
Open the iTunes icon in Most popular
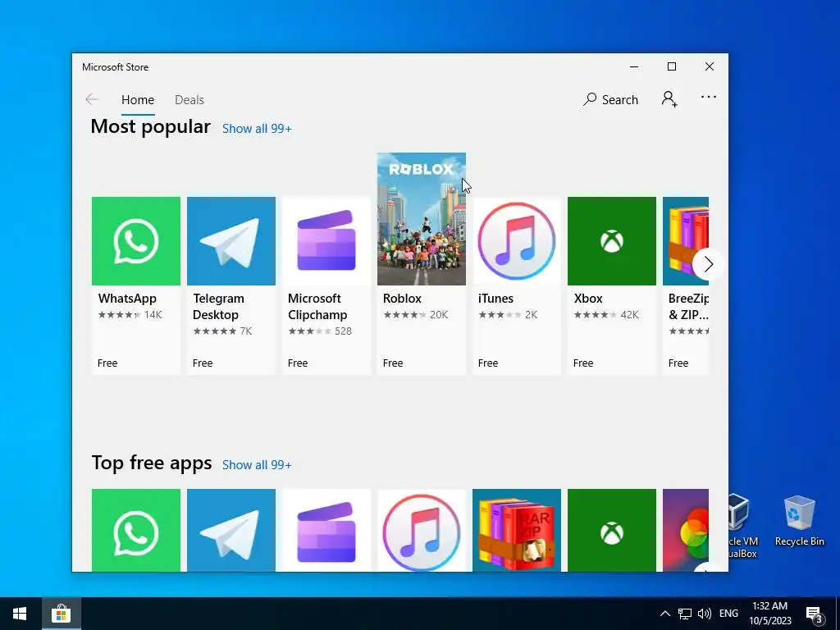point(517,241)
